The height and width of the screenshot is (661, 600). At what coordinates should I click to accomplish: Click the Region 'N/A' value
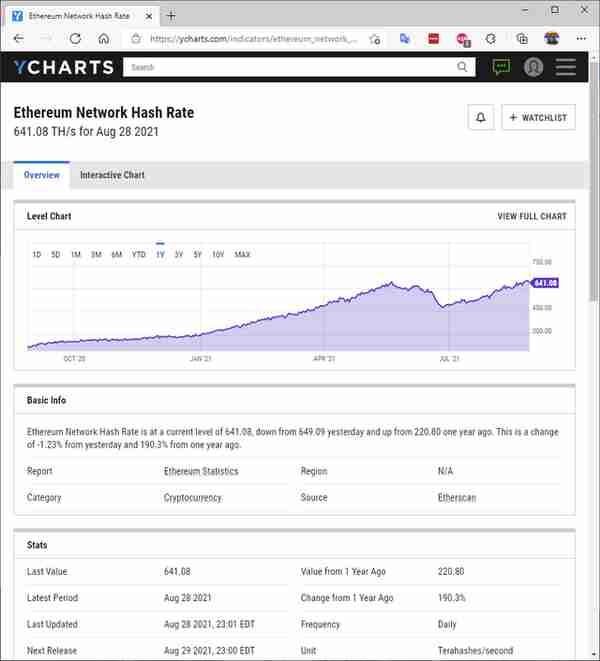tap(445, 471)
